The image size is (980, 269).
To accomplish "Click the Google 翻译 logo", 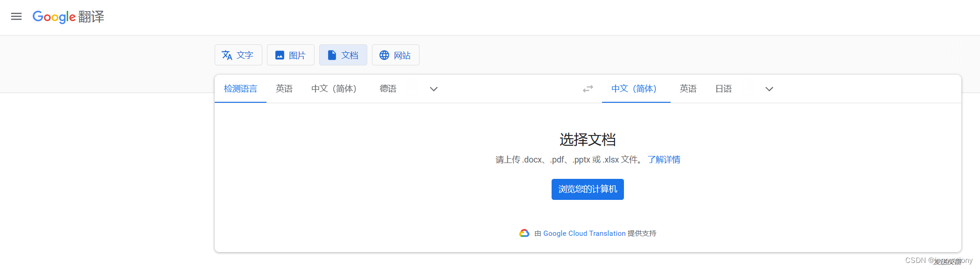I will pyautogui.click(x=68, y=17).
